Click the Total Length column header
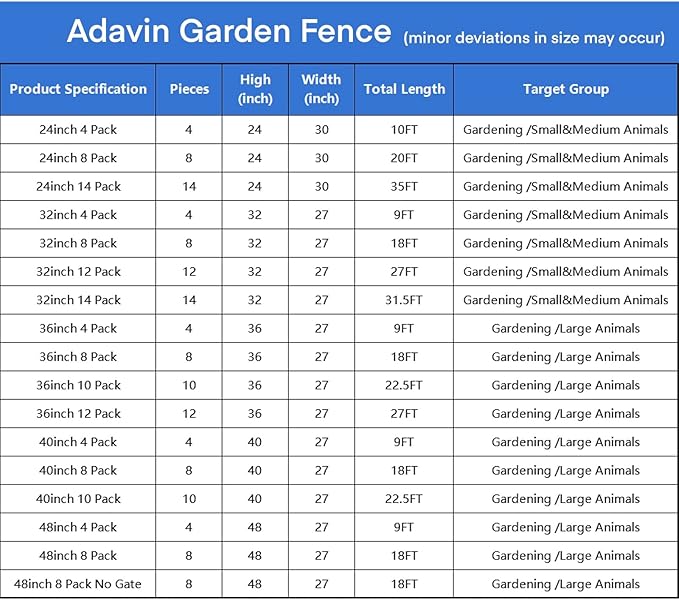Screen dimensions: 679x600 [404, 89]
